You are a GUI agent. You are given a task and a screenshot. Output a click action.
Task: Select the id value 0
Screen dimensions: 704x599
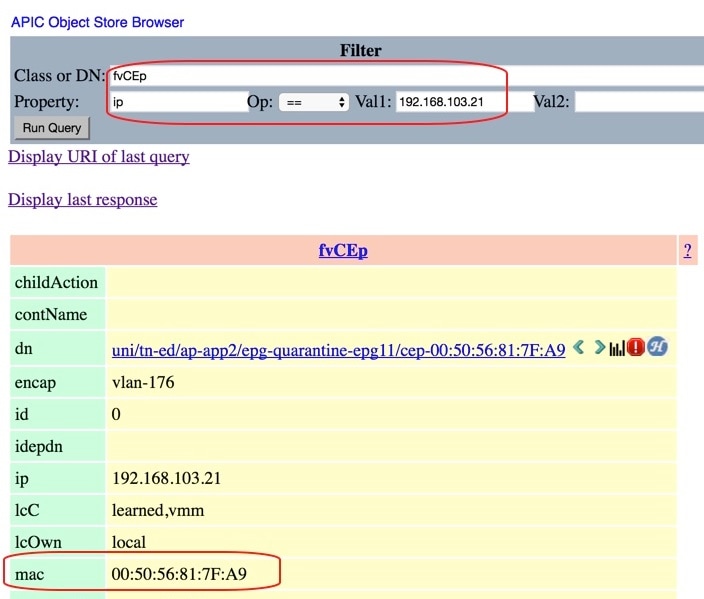click(x=116, y=414)
